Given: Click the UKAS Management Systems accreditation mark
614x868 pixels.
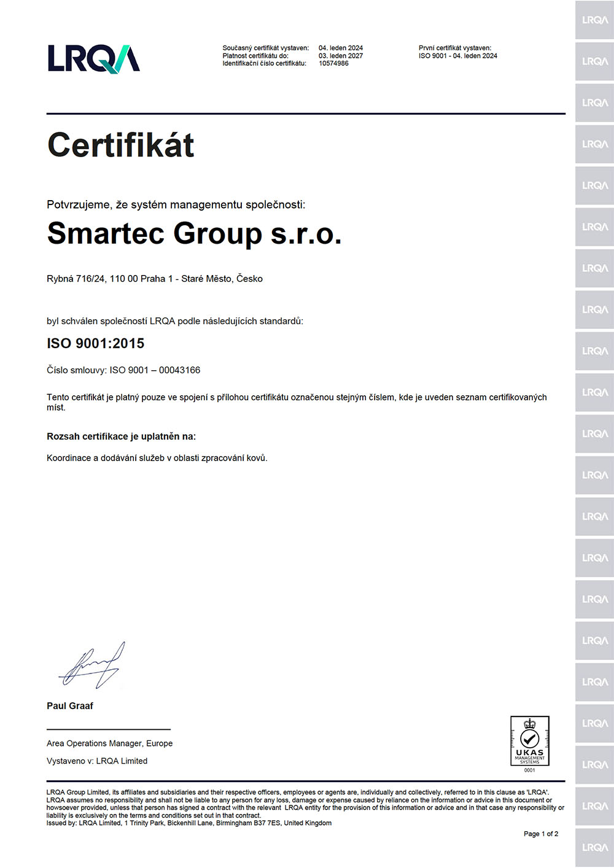Looking at the screenshot, I should point(530,741).
